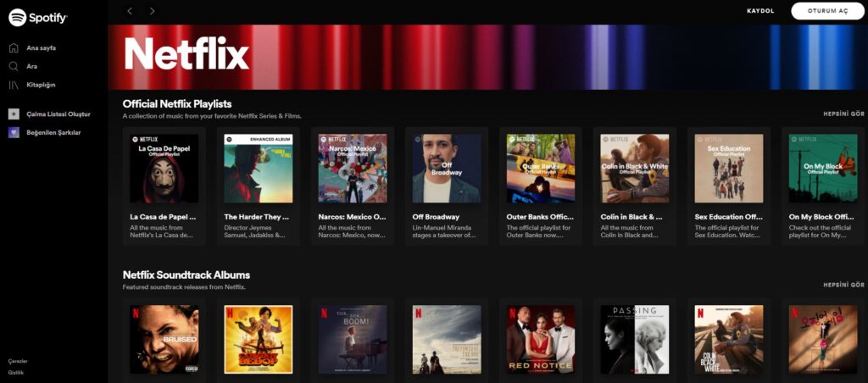The width and height of the screenshot is (868, 383).
Task: Show all Official Netflix Playlists via HEPSİNİ GÖR
Action: point(843,114)
